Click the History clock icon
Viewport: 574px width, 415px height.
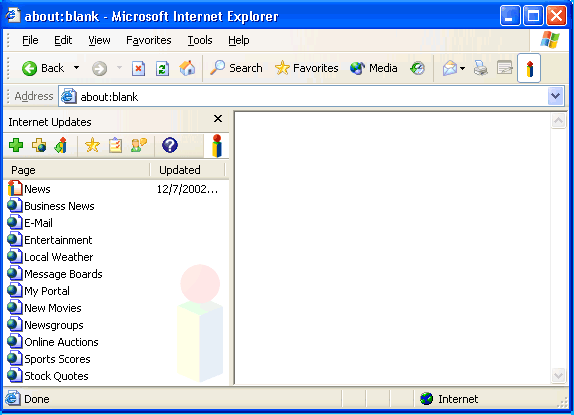[x=417, y=68]
